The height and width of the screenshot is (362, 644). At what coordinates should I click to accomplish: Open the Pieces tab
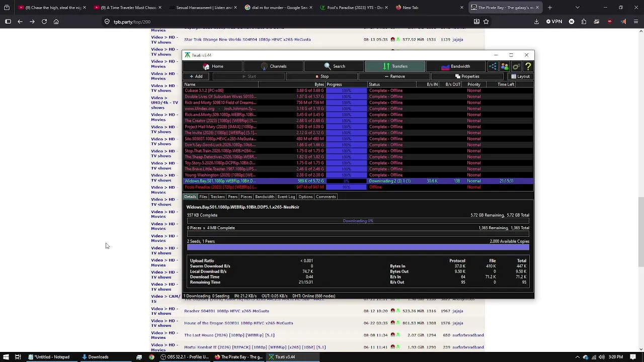[246, 197]
